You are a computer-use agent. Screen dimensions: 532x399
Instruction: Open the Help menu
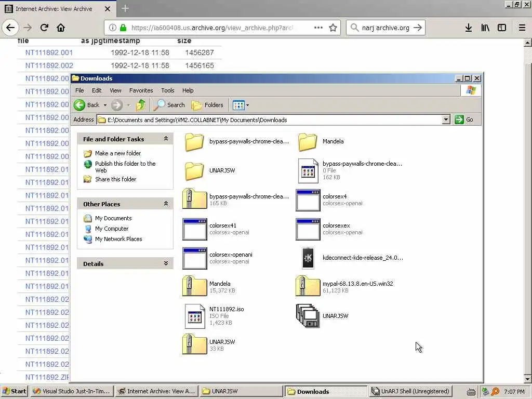pyautogui.click(x=188, y=90)
